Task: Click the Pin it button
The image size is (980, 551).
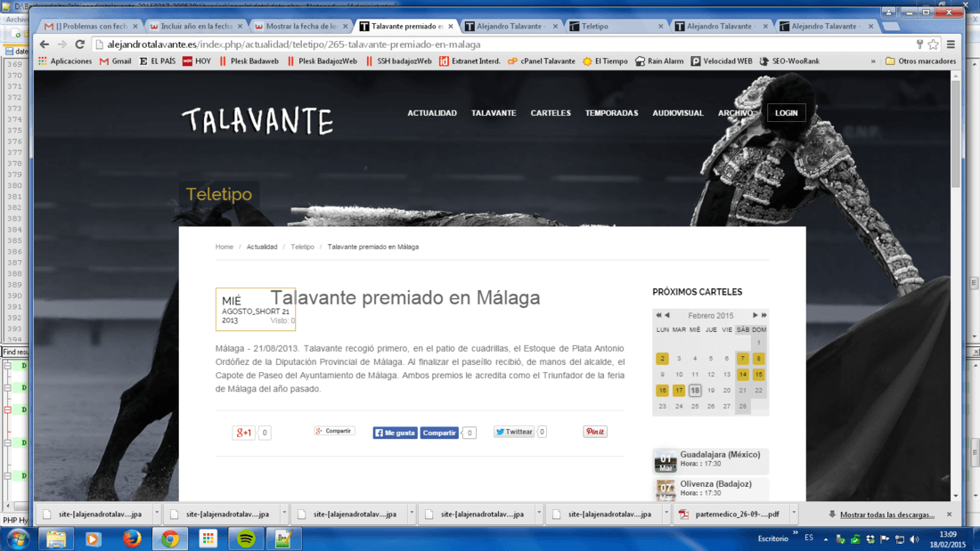Action: 595,432
